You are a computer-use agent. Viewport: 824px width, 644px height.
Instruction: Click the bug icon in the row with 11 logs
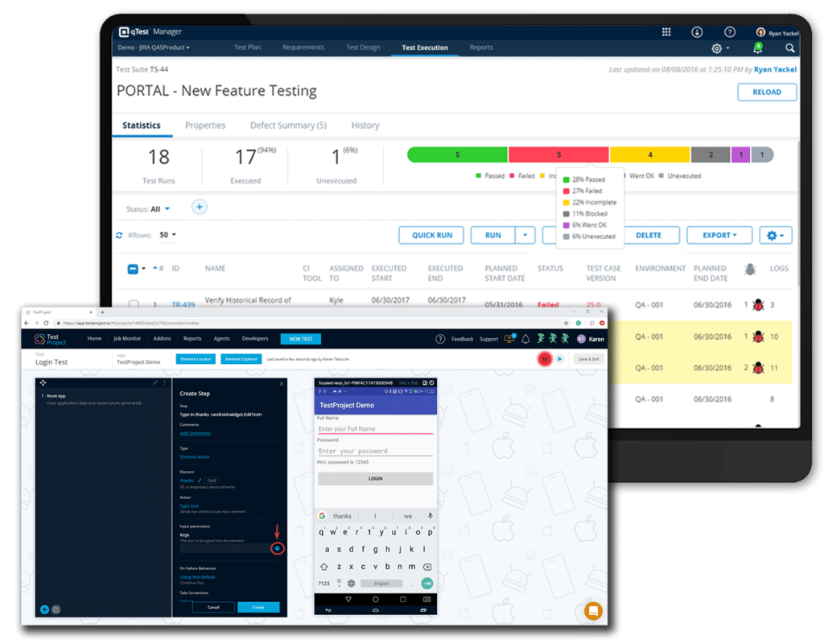tap(758, 368)
